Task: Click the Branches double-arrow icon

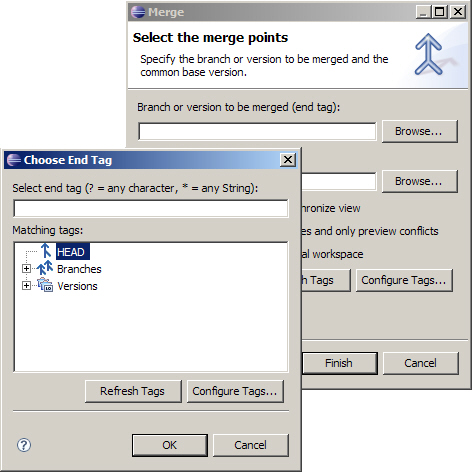Action: click(x=45, y=268)
